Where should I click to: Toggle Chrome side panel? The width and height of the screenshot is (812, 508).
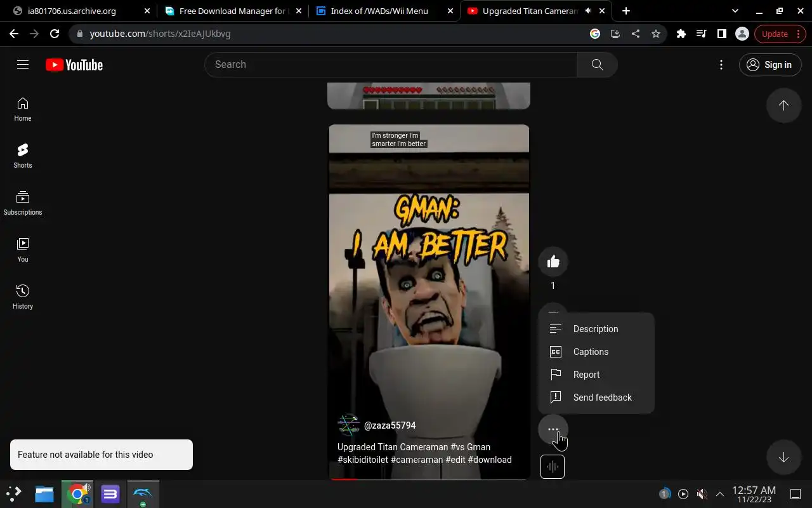[x=722, y=34]
